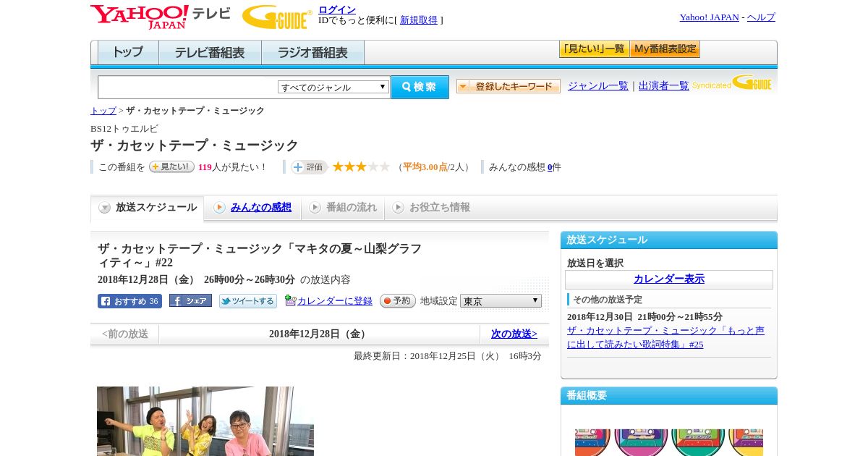The height and width of the screenshot is (456, 868).
Task: Click the Facebook おすすめ 36 button
Action: coord(129,301)
